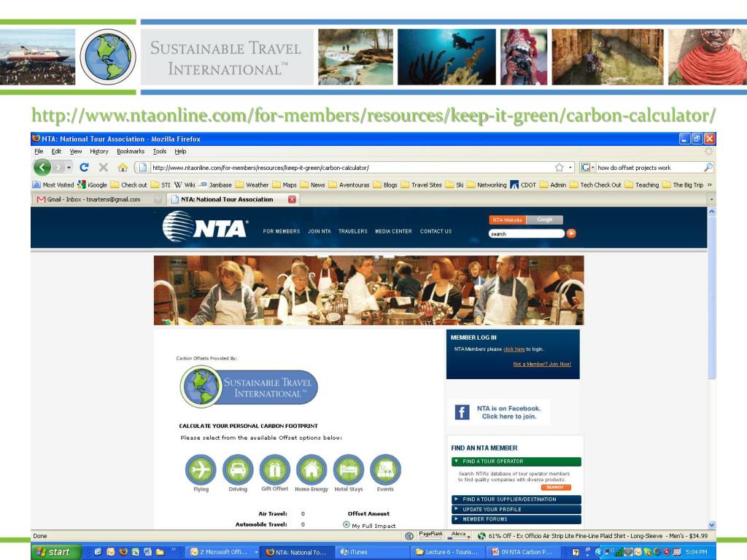Collapse the Find a Tour Operator section

516,462
